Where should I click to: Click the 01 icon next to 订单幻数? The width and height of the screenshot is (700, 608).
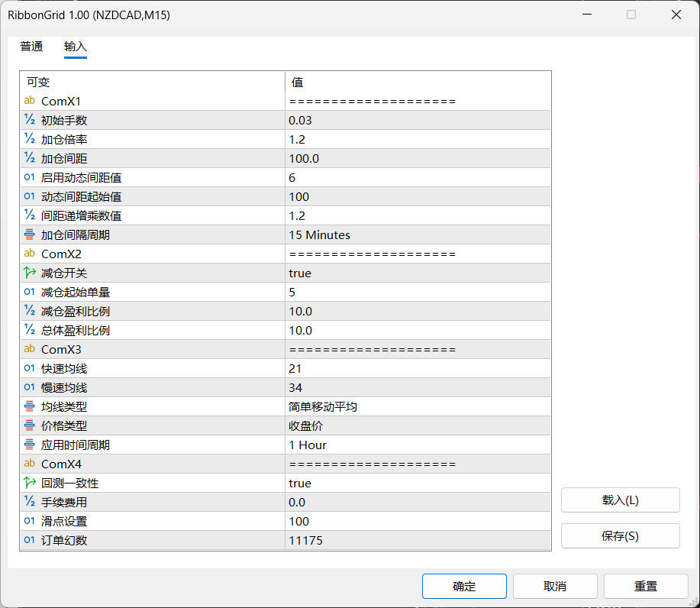click(x=30, y=540)
